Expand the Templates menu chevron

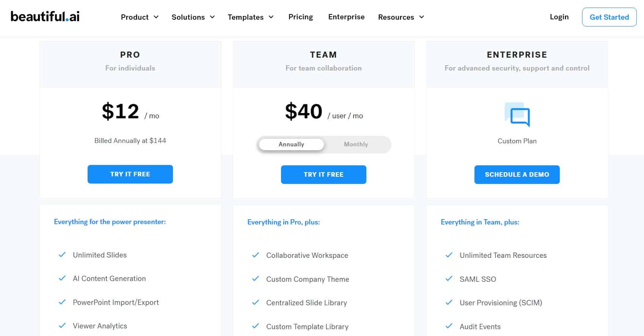(x=271, y=17)
